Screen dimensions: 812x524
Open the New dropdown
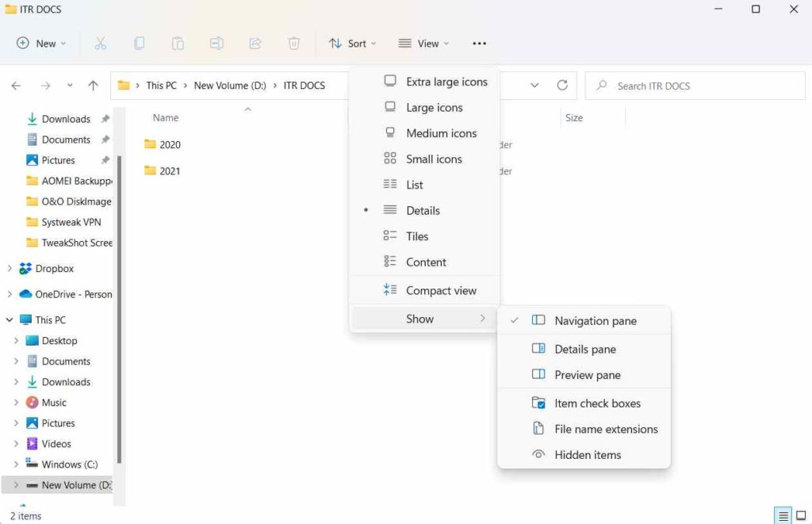[x=41, y=44]
